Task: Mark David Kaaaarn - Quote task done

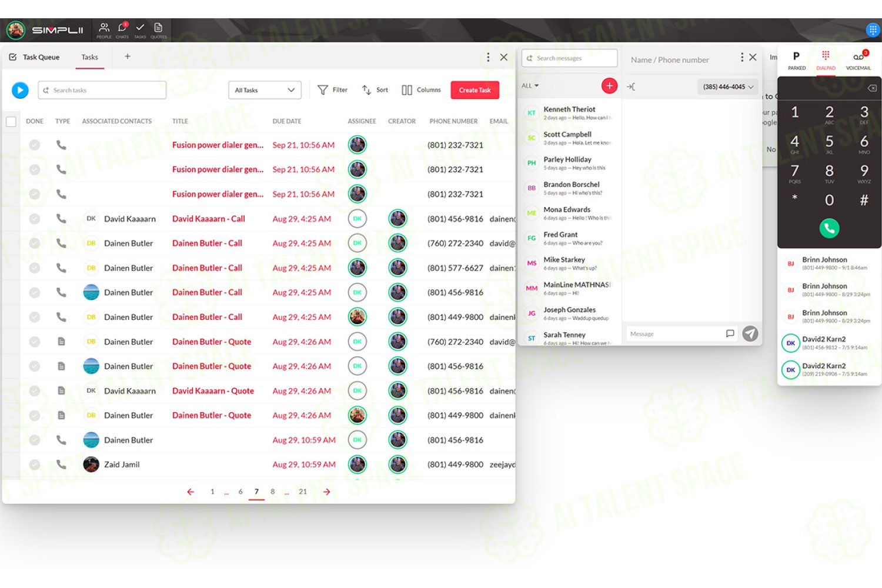Action: point(35,390)
